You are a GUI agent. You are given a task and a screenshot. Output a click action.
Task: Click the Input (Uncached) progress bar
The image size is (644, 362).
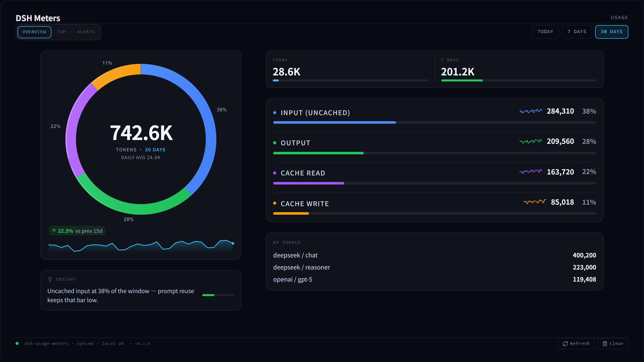[434, 122]
